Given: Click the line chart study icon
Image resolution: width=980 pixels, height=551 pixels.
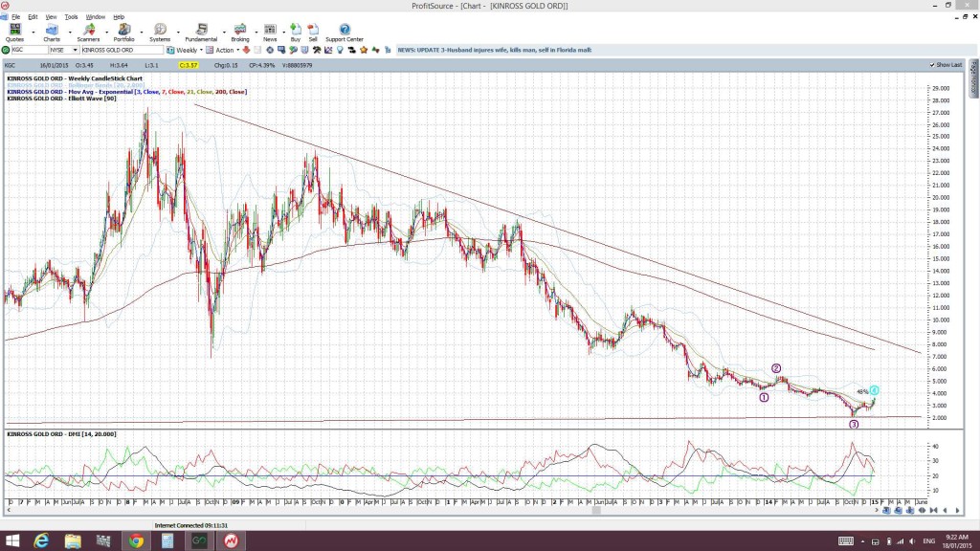Looking at the screenshot, I should point(328,50).
